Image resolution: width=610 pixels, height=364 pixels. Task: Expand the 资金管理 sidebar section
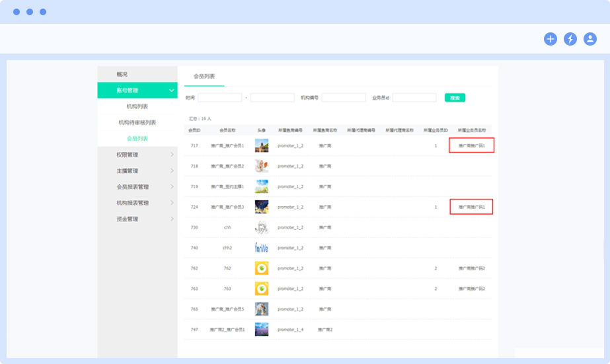click(137, 219)
